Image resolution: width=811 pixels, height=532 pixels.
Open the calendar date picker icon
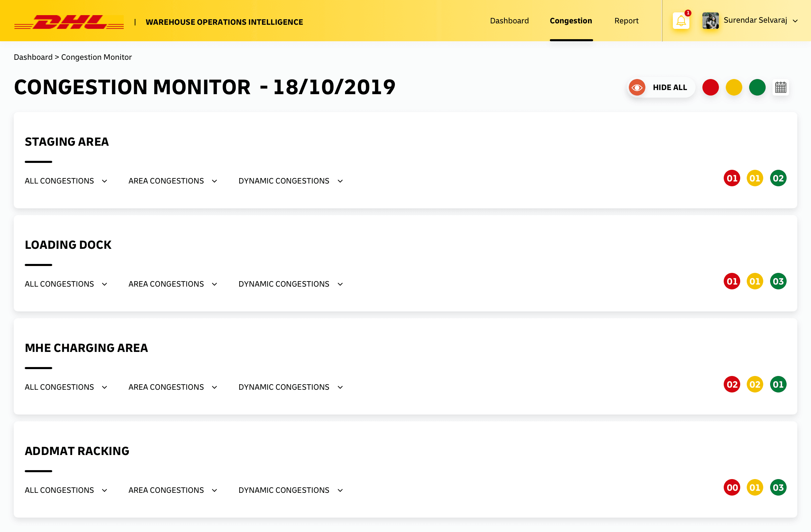click(780, 87)
